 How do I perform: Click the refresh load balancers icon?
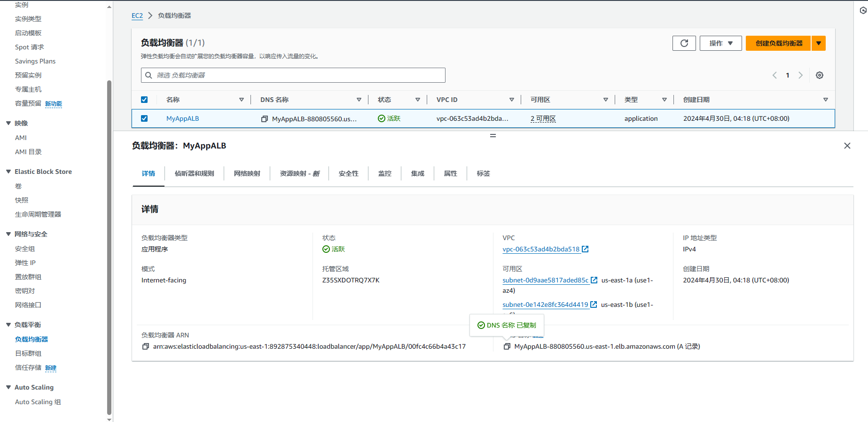click(x=684, y=43)
